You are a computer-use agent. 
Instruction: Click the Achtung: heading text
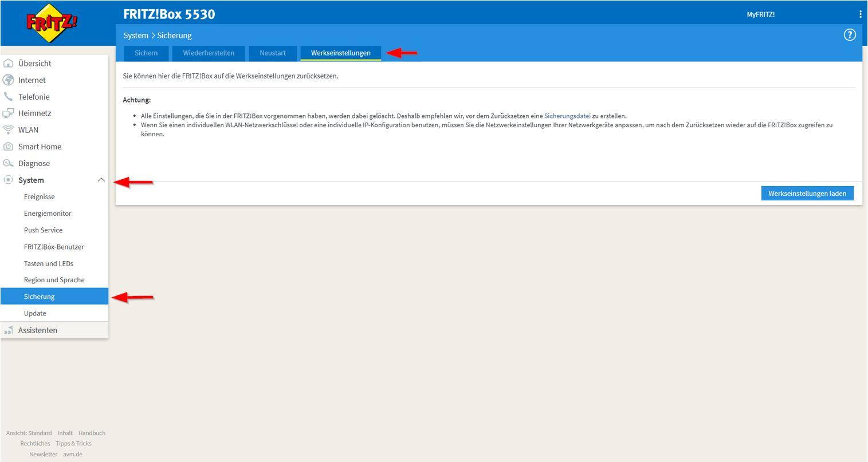coord(137,100)
